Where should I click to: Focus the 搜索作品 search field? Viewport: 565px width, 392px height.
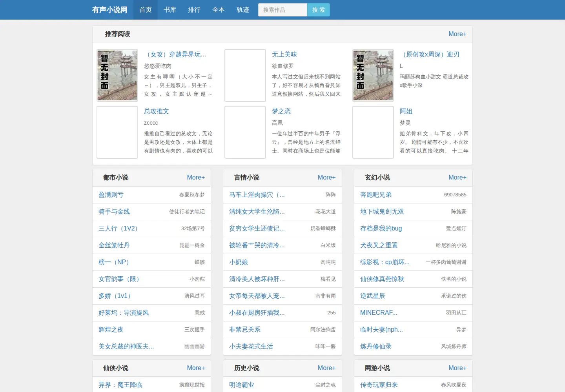pyautogui.click(x=282, y=10)
